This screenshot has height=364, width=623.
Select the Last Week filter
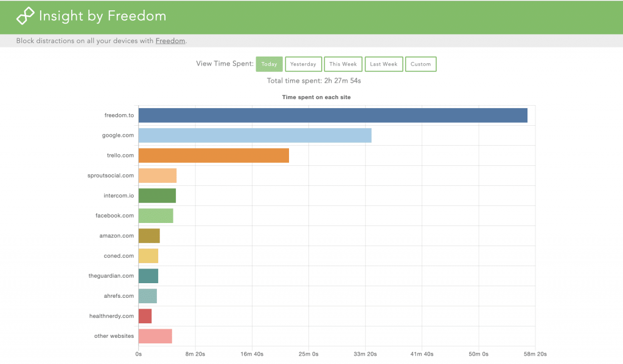(383, 64)
